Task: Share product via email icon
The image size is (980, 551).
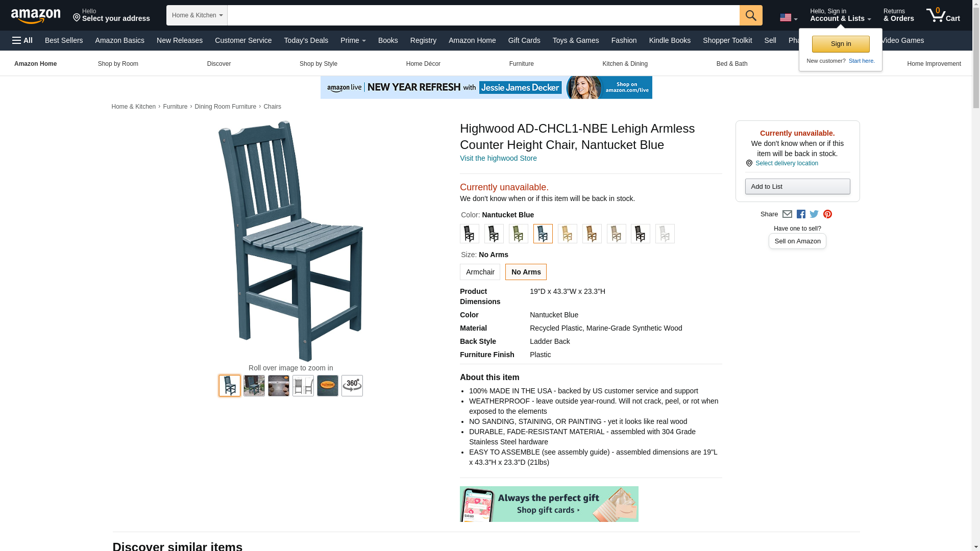Action: (787, 214)
